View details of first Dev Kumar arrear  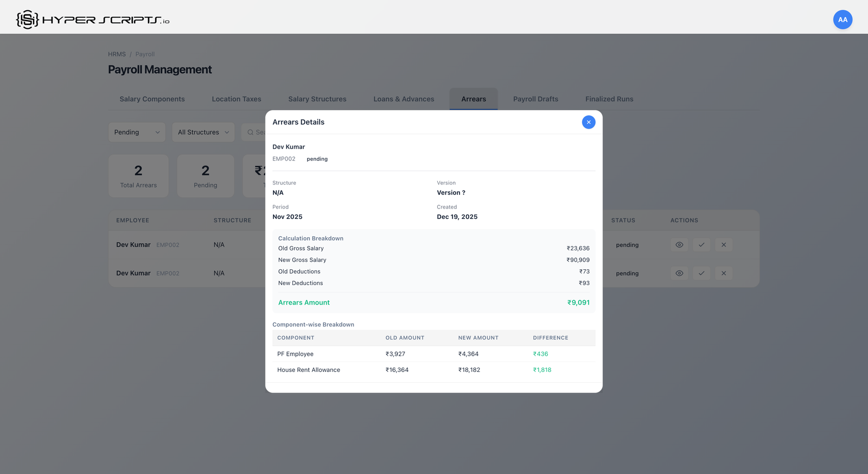(x=679, y=245)
